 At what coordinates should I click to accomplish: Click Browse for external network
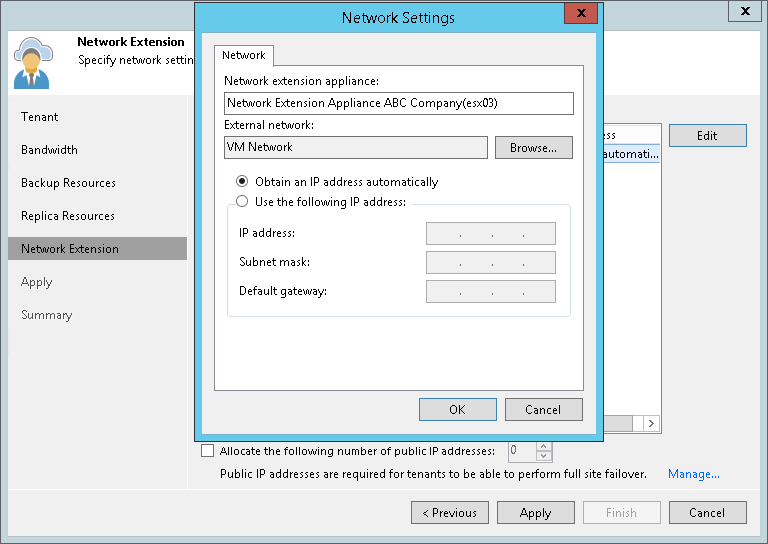[x=533, y=147]
